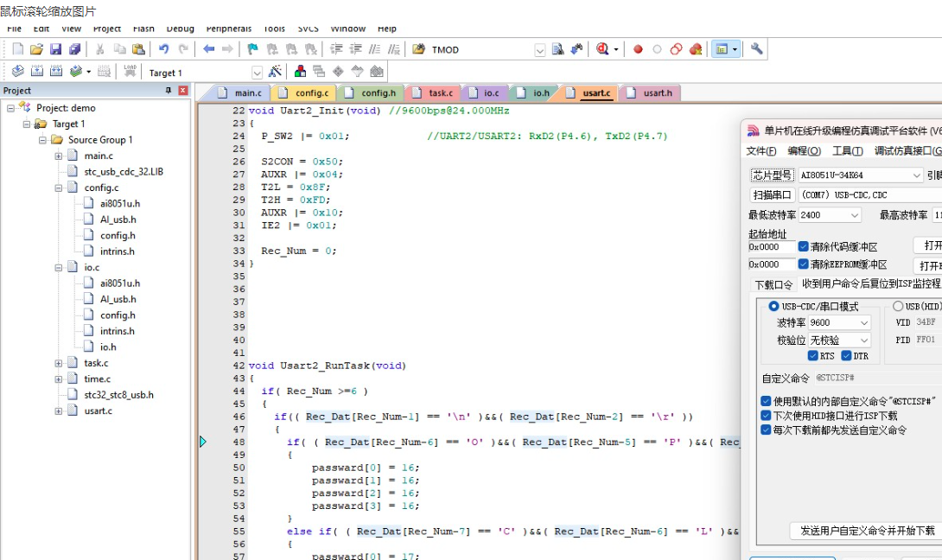942x560 pixels.
Task: Navigate backwards with the blue left arrow
Action: coord(208,49)
